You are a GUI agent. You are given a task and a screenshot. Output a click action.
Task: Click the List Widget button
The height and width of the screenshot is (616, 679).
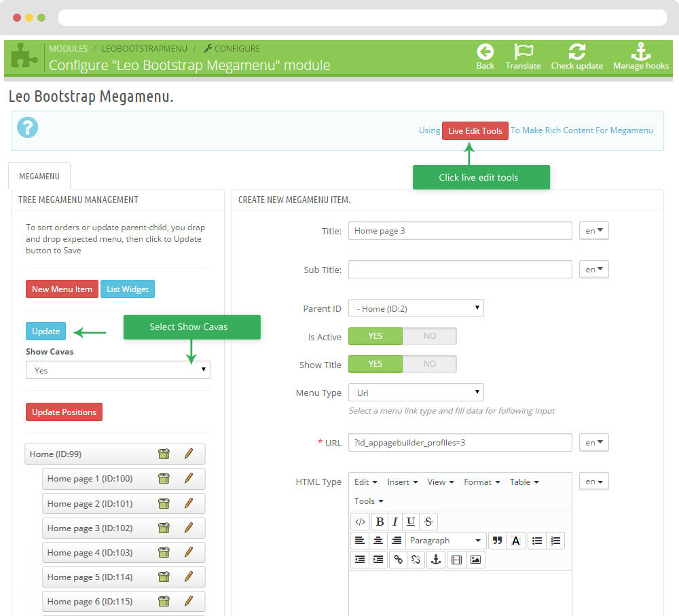128,289
